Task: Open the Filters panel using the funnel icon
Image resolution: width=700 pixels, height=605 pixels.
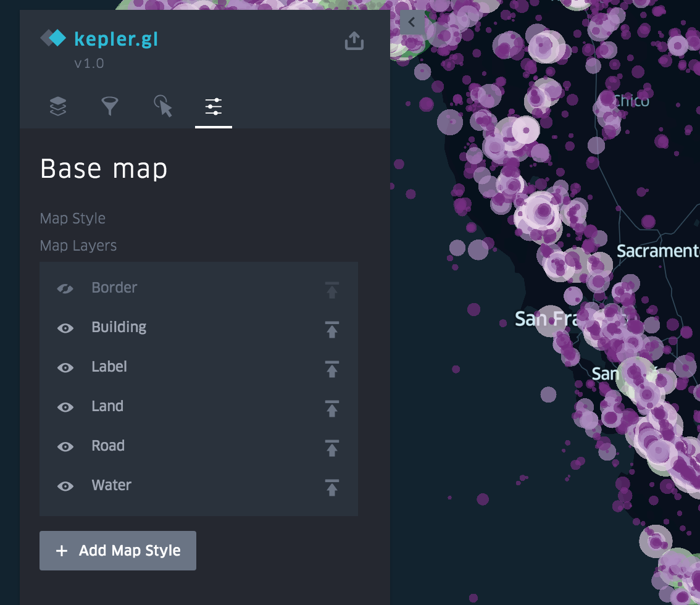Action: (x=109, y=106)
